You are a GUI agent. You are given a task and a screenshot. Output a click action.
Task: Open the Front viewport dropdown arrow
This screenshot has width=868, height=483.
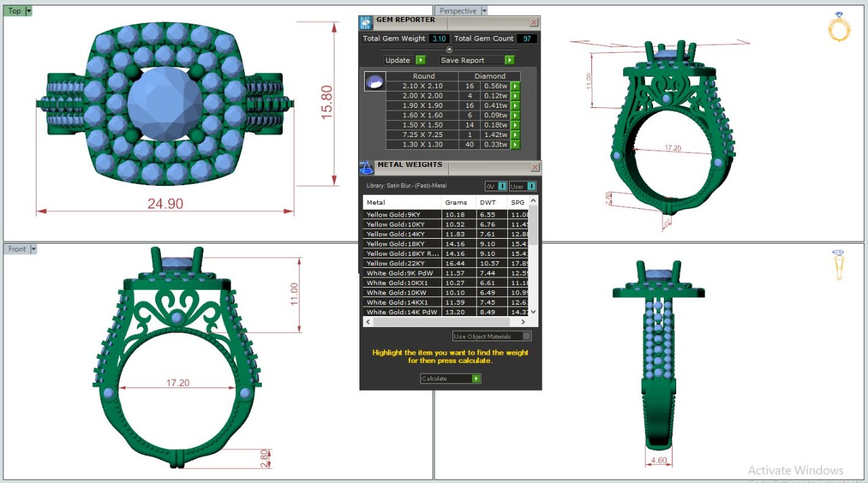33,249
